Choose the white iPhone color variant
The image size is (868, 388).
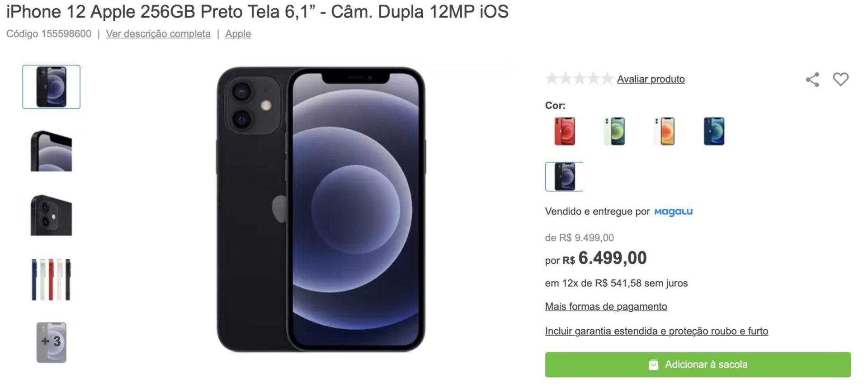click(664, 131)
